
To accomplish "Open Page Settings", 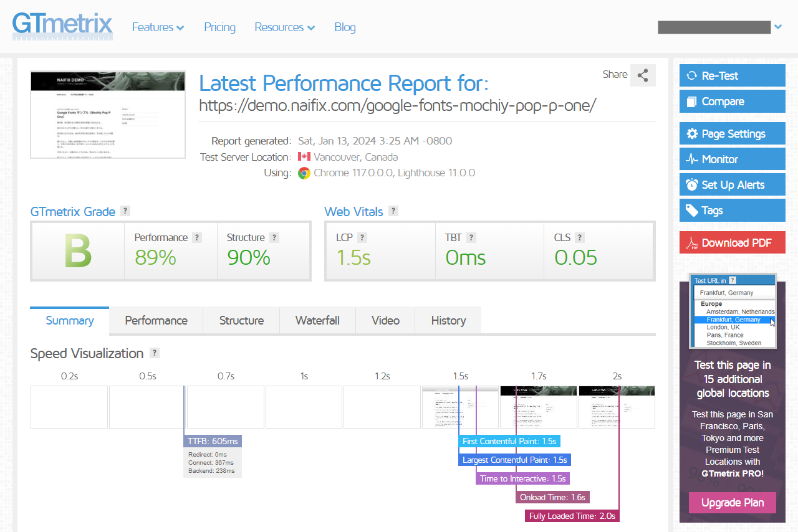I will pos(732,134).
